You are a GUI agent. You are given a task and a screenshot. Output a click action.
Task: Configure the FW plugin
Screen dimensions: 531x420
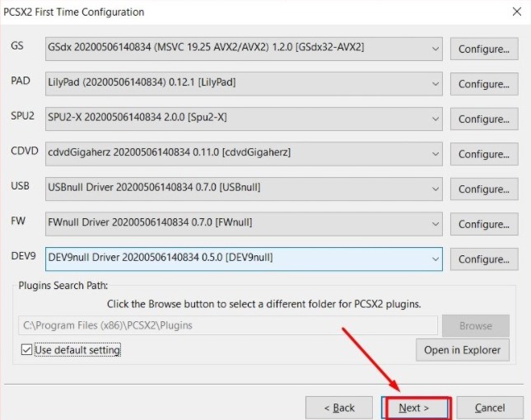[x=483, y=224]
